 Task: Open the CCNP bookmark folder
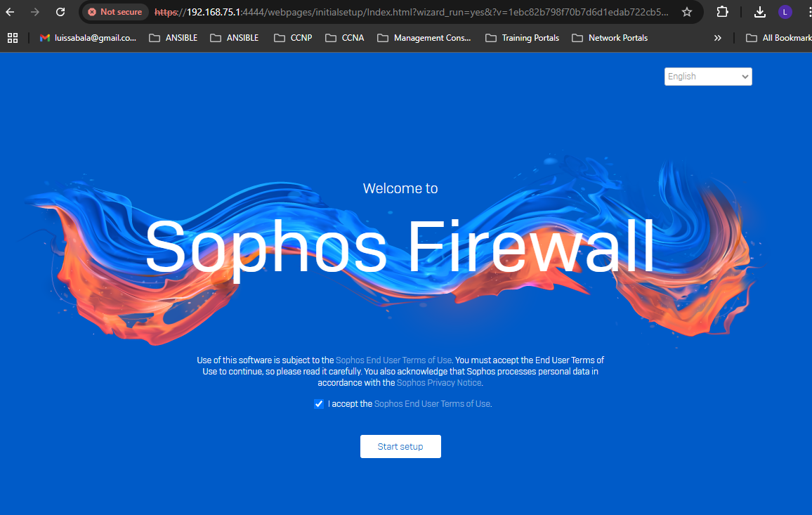coord(293,38)
